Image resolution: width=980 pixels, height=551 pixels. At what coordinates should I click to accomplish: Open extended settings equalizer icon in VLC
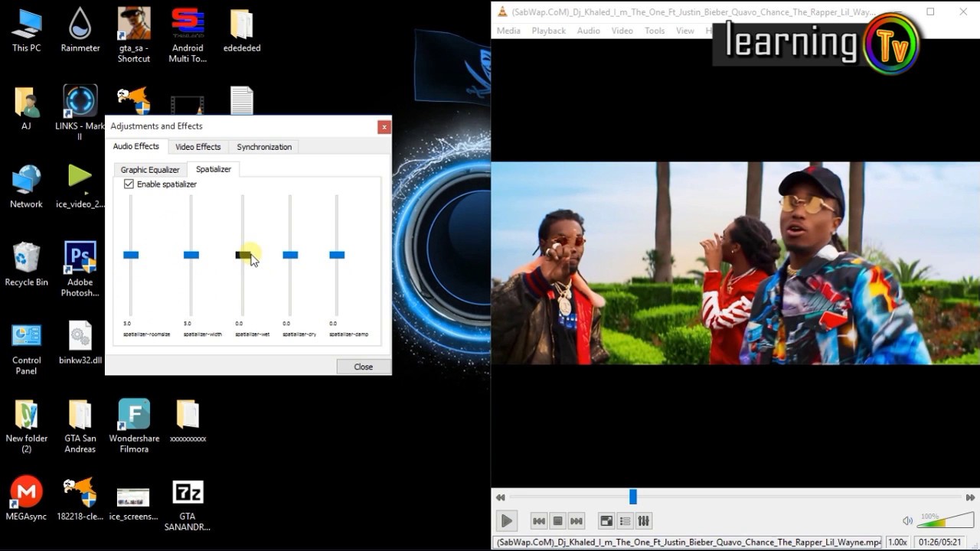point(644,521)
